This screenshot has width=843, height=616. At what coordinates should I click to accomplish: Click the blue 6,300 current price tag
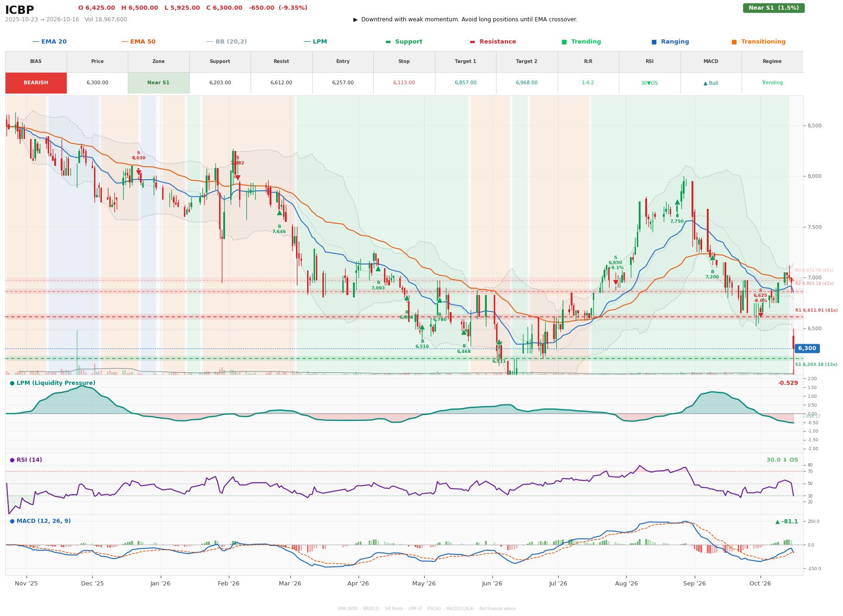(807, 348)
